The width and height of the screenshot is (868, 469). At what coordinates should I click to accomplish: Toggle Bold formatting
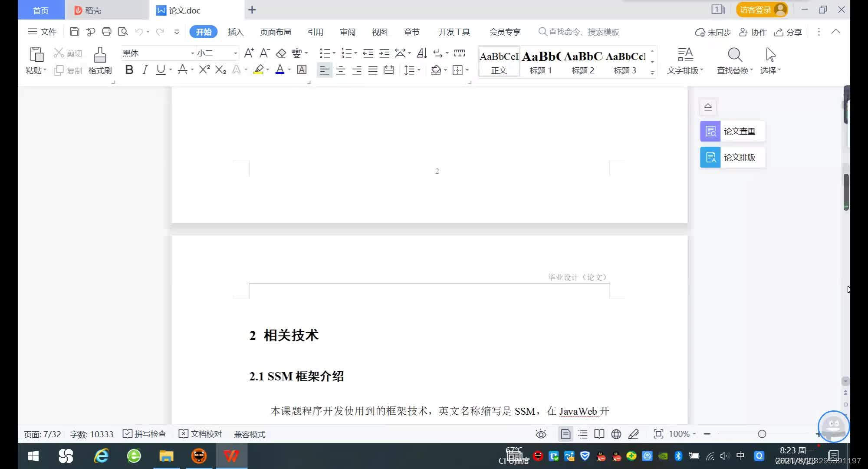129,70
